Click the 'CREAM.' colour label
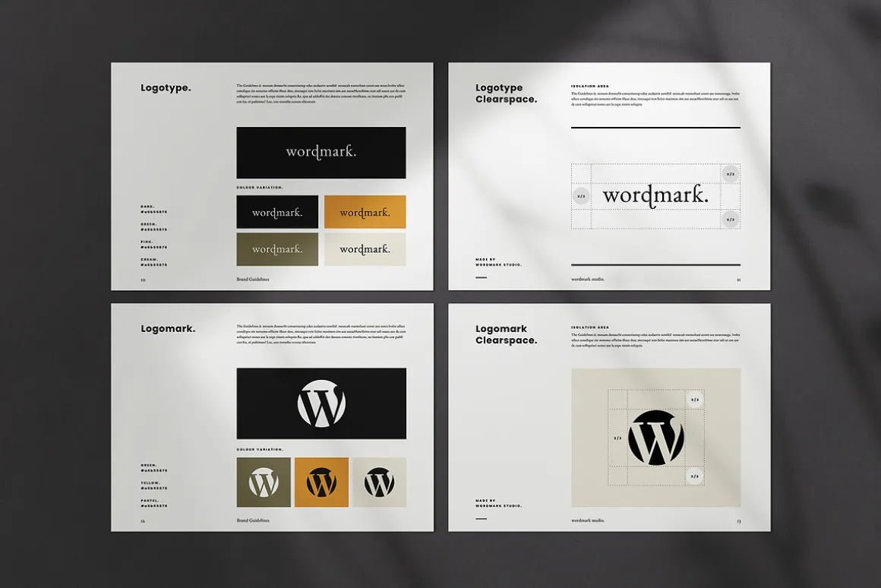 [149, 259]
